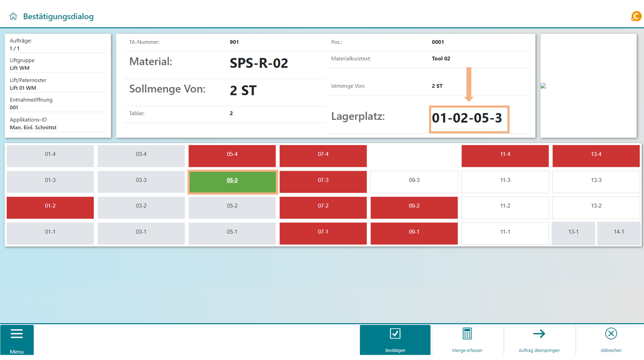Click the Auftrag überspringen arrow icon

tap(539, 334)
